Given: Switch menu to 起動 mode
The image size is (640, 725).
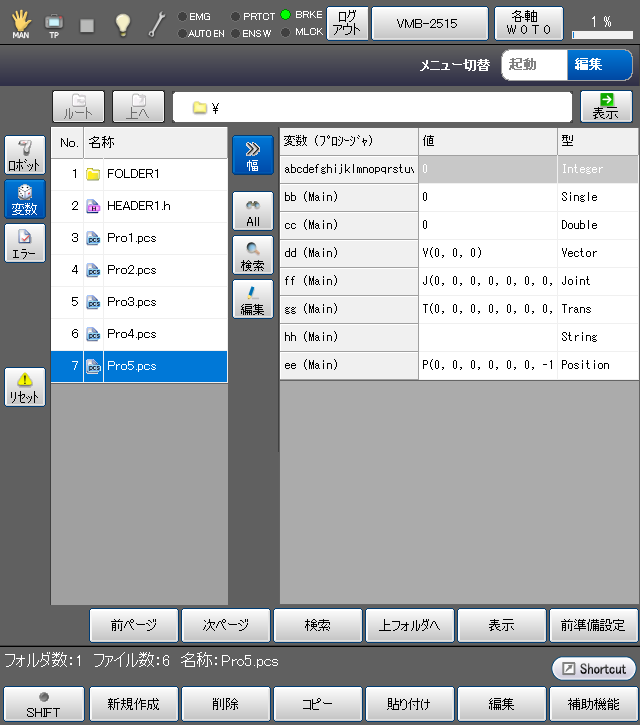Looking at the screenshot, I should (533, 65).
